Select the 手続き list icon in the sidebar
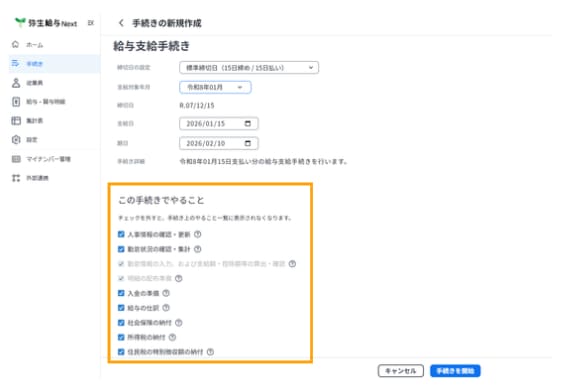This screenshot has width=564, height=391. point(15,64)
